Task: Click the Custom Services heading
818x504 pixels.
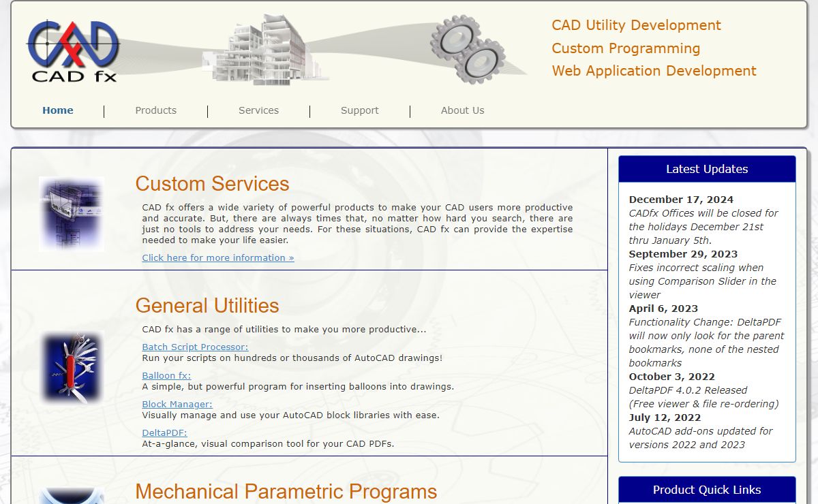Action: coord(212,184)
